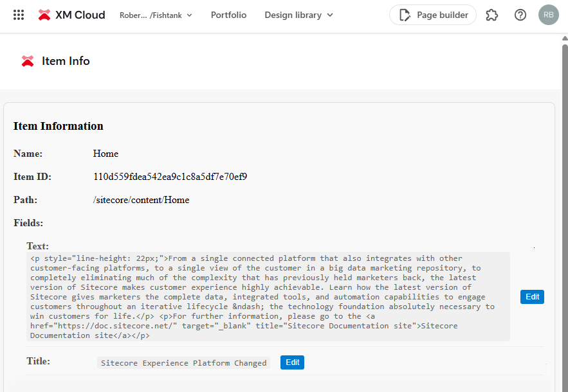568x392 pixels.
Task: Open the Extensions puzzle icon
Action: [x=492, y=15]
